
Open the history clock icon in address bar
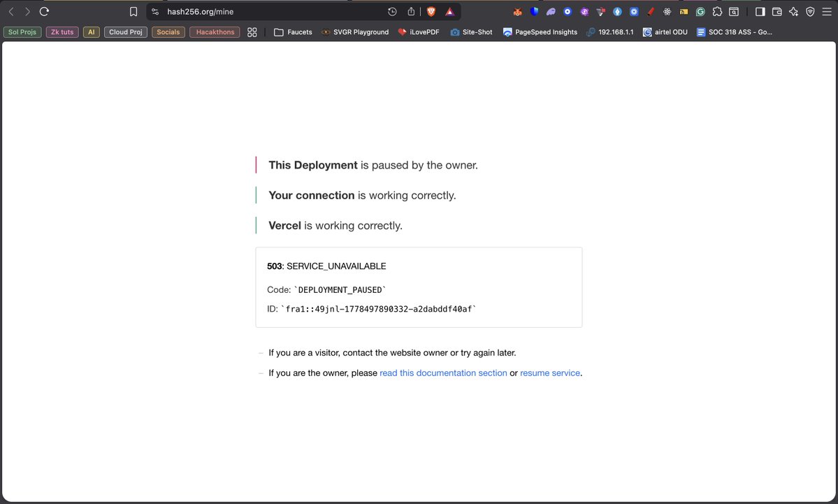click(x=392, y=11)
